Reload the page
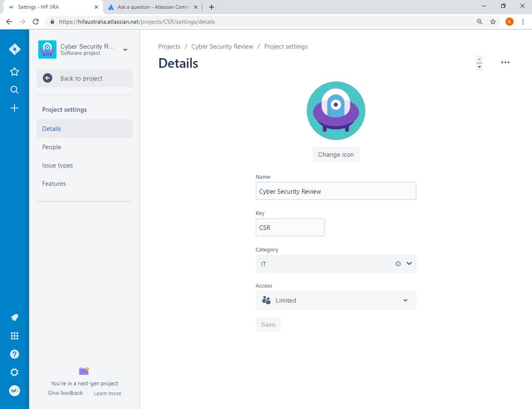The image size is (532, 409). (36, 22)
